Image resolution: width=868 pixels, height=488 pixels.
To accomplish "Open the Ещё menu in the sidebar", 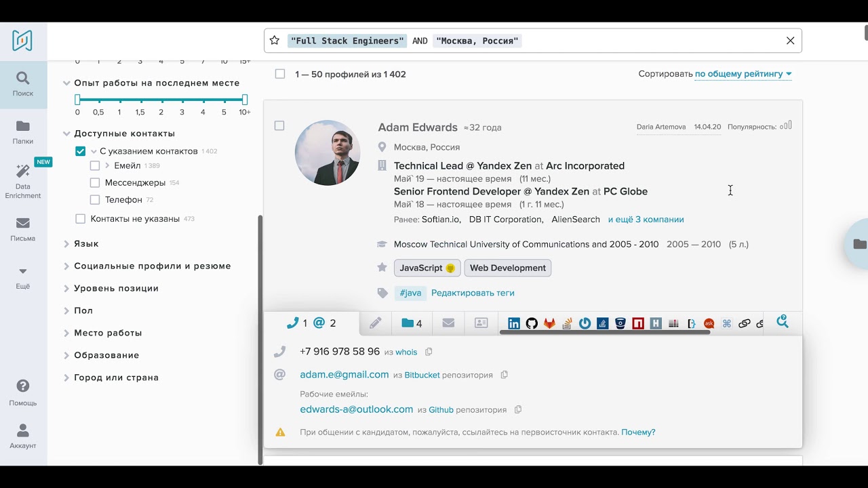I will [x=23, y=277].
